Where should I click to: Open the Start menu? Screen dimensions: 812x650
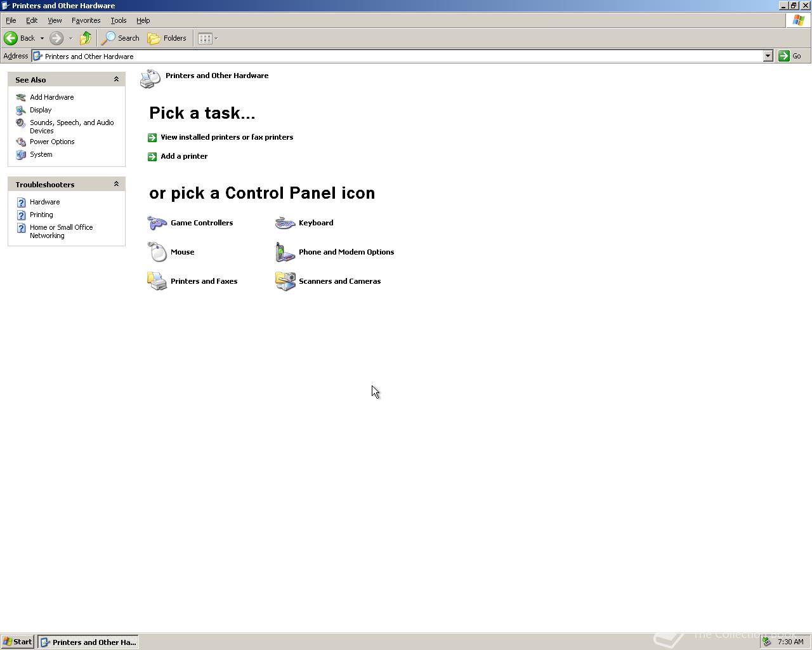point(17,642)
